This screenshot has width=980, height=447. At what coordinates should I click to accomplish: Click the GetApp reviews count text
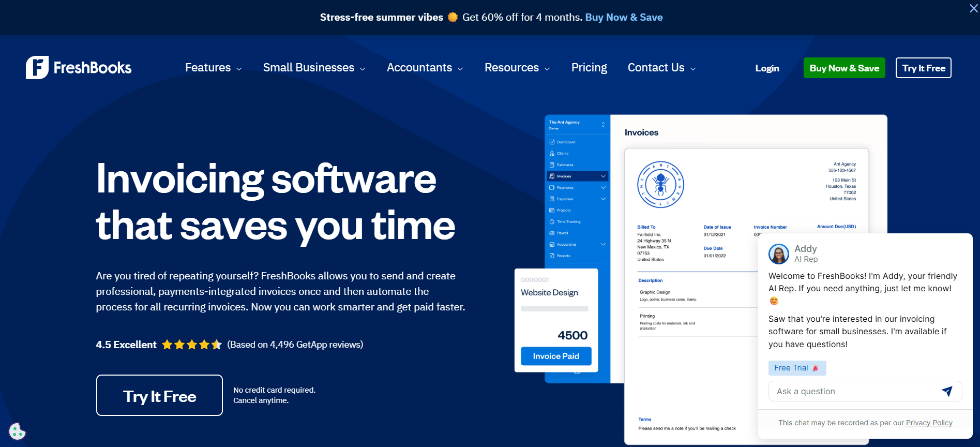[x=295, y=345]
